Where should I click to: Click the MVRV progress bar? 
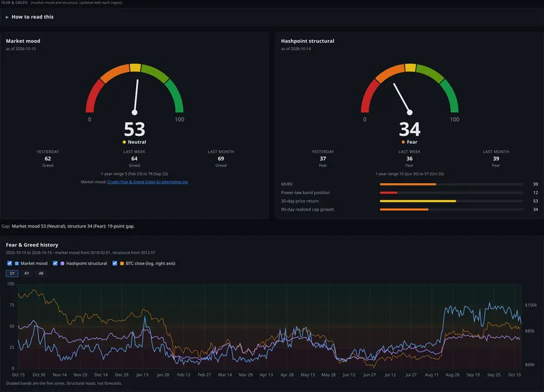[x=452, y=184]
